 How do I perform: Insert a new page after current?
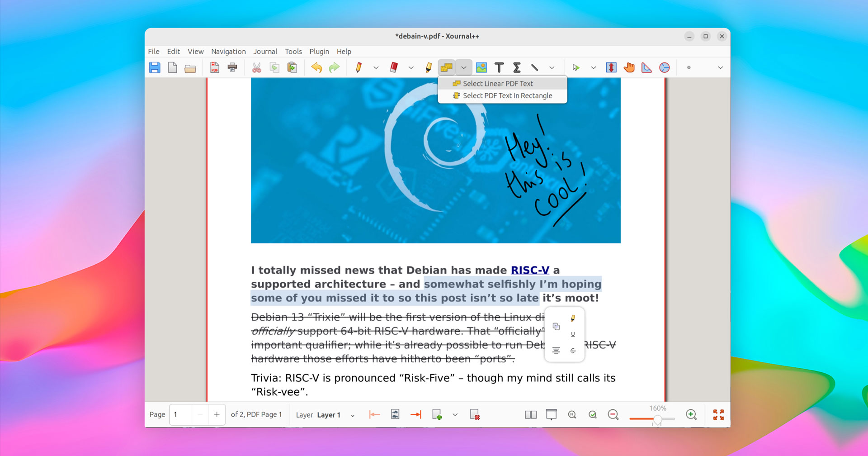437,415
